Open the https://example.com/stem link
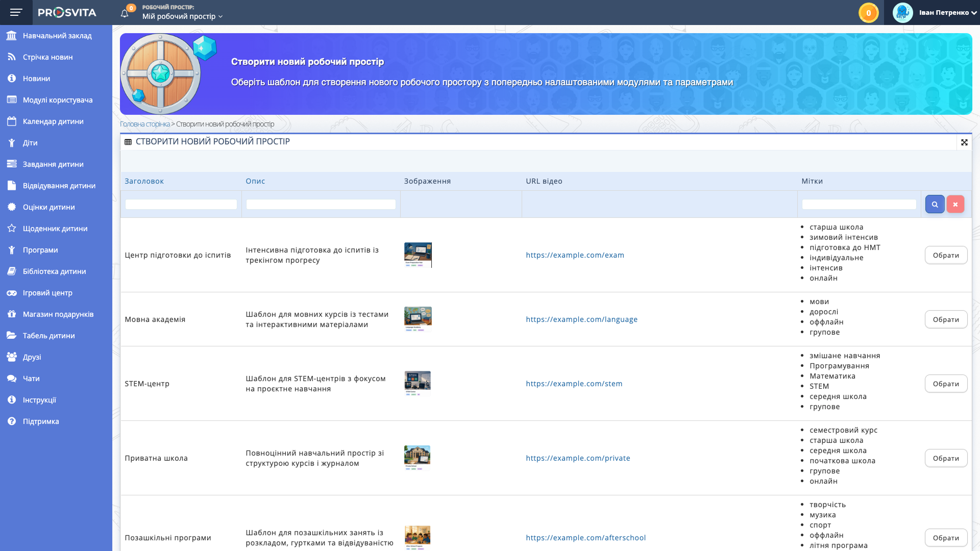Image resolution: width=980 pixels, height=551 pixels. pyautogui.click(x=574, y=384)
